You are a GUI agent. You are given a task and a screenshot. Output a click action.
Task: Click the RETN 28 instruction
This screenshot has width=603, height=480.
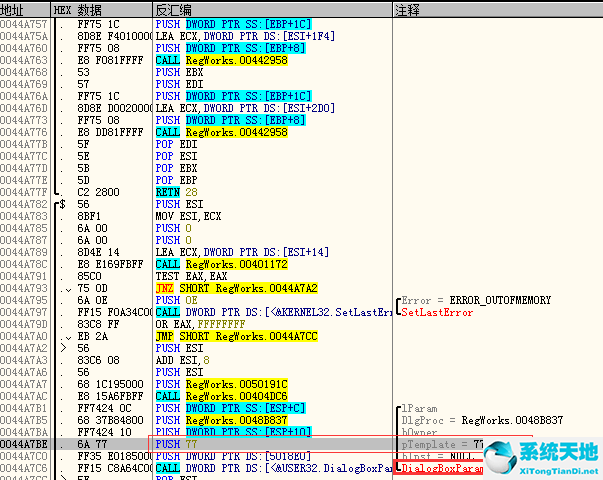tap(176, 191)
